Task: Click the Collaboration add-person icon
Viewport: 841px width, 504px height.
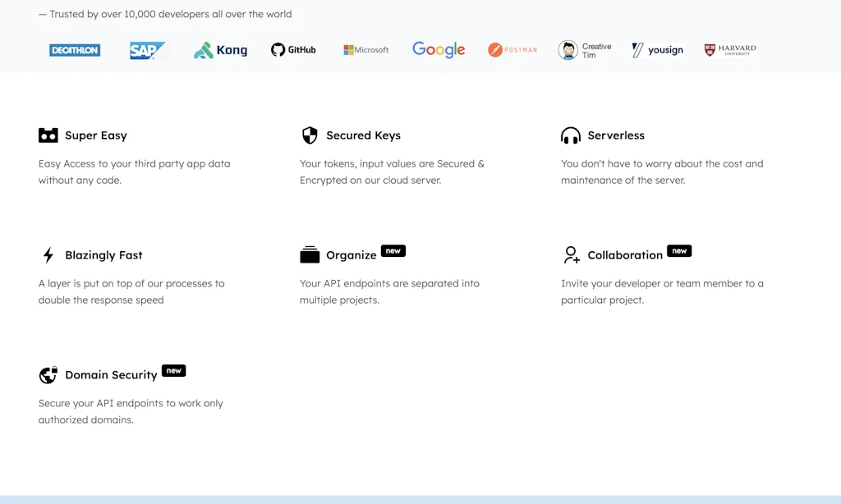Action: pyautogui.click(x=571, y=254)
